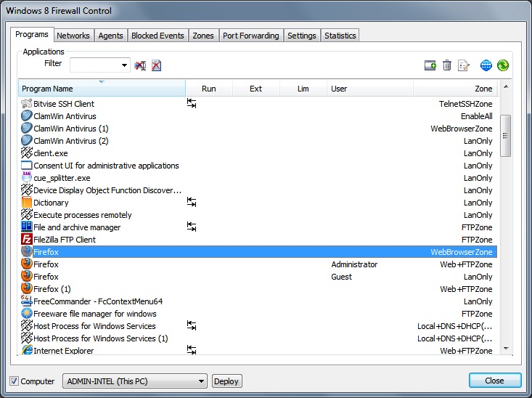This screenshot has width=532, height=398.
Task: Open the Filter dropdown
Action: click(125, 65)
